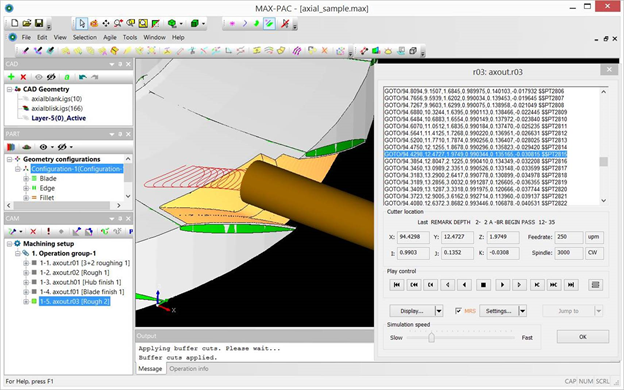
Task: Click the teal undo arrow in CAD panel
Action: coord(82,77)
